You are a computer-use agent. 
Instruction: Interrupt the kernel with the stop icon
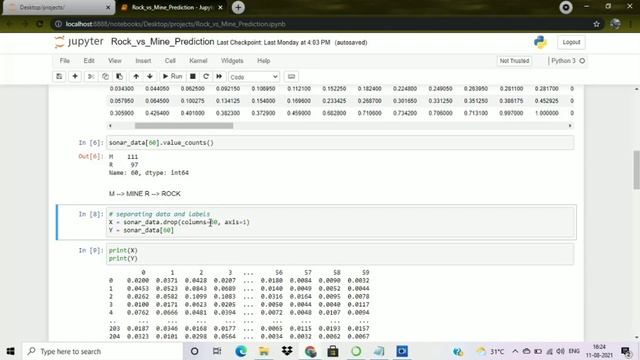point(193,76)
